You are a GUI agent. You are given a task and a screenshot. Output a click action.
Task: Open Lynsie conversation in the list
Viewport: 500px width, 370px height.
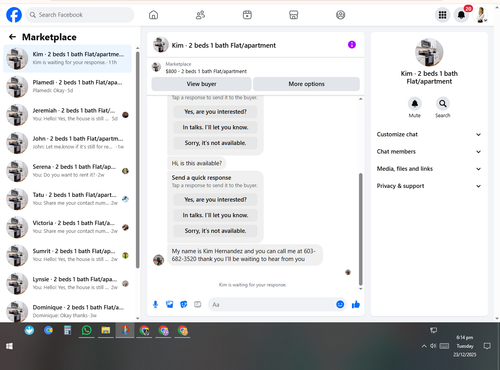coord(68,284)
